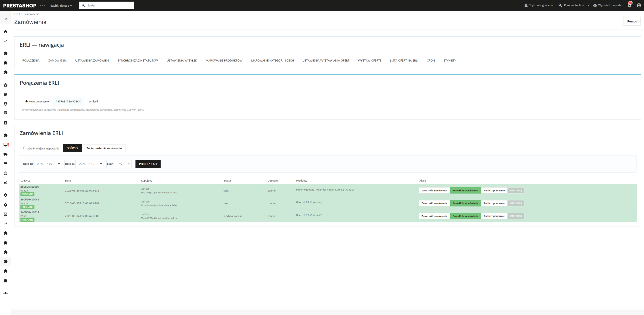Screen dimensions: 644x315
Task: Expand the Limit dropdown showing 25
Action: (x=123, y=164)
